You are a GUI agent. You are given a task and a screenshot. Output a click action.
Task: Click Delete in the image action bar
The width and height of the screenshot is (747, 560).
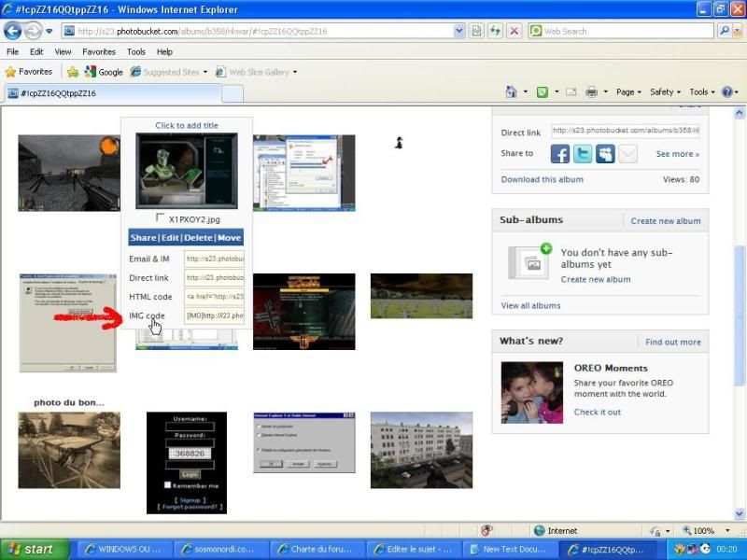click(198, 238)
